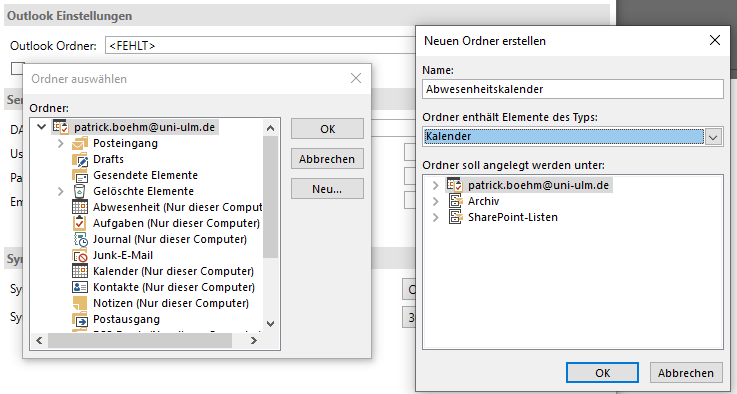Select the Junk-E-Mail folder icon
This screenshot has height=394, width=737.
click(80, 255)
